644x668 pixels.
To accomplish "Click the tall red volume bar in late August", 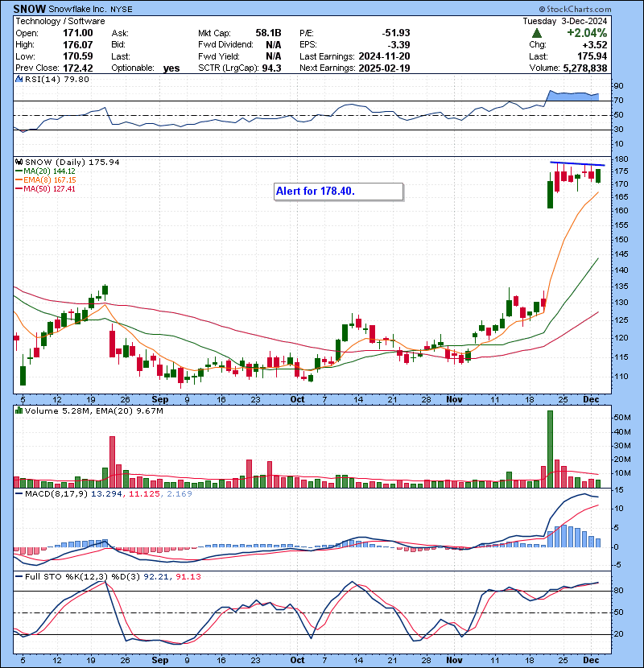I will pyautogui.click(x=112, y=462).
